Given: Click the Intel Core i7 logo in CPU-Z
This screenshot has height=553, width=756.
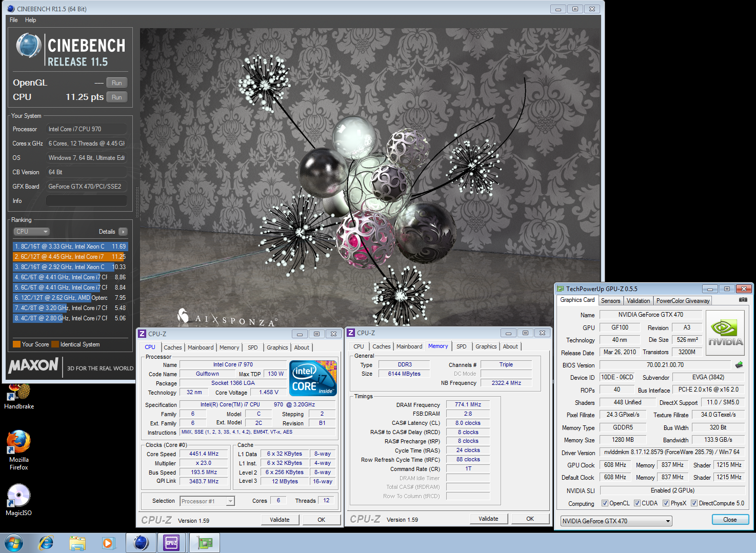Looking at the screenshot, I should pos(313,378).
